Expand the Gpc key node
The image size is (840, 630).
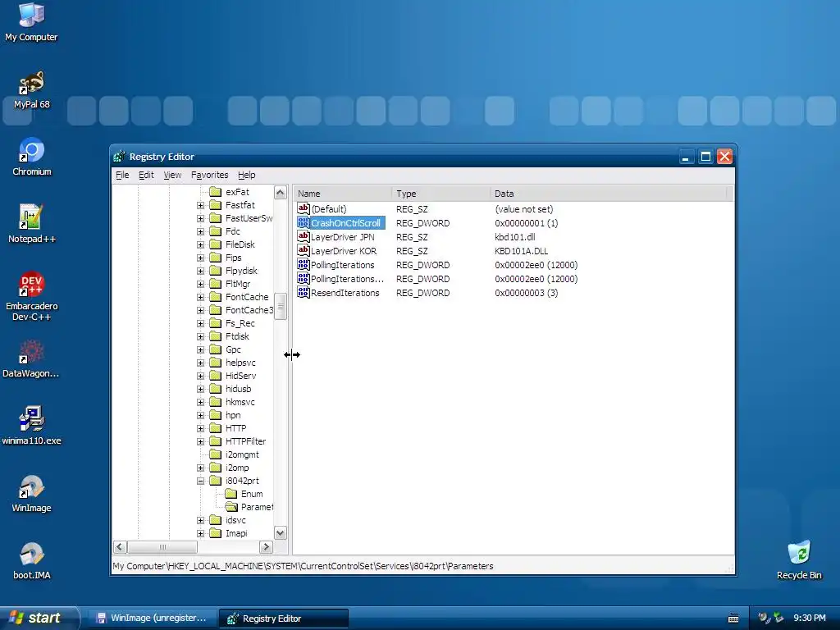tap(200, 349)
